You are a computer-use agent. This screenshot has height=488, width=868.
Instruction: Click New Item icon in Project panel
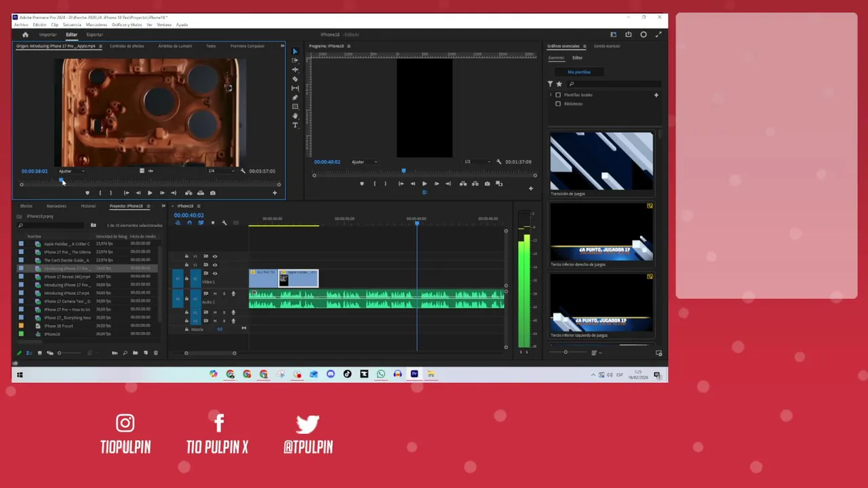click(x=145, y=353)
